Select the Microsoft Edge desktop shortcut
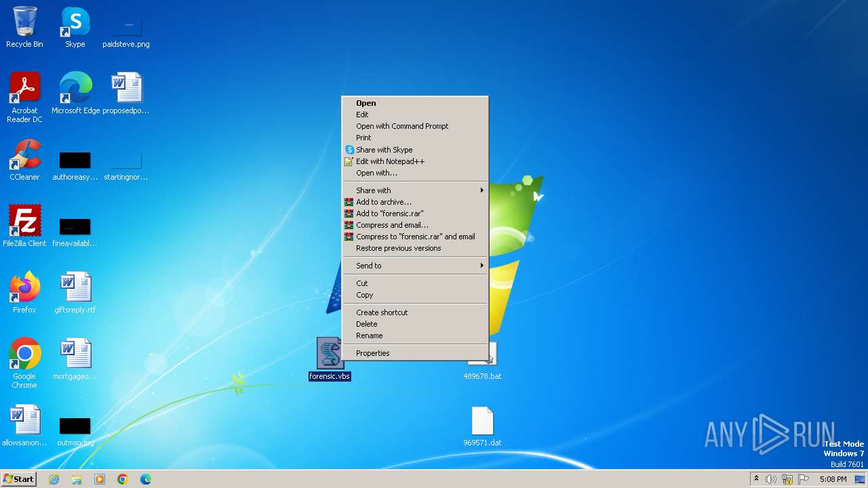The height and width of the screenshot is (488, 868). pyautogui.click(x=75, y=93)
